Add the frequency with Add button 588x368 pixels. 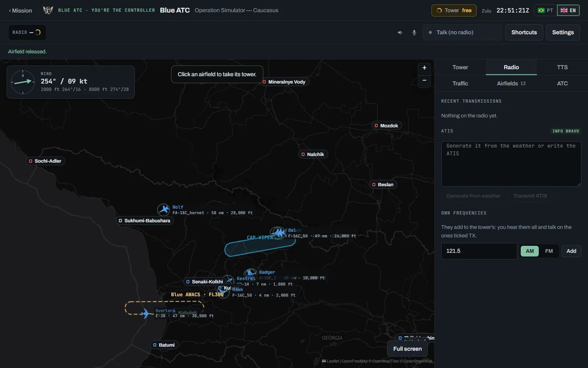point(571,251)
